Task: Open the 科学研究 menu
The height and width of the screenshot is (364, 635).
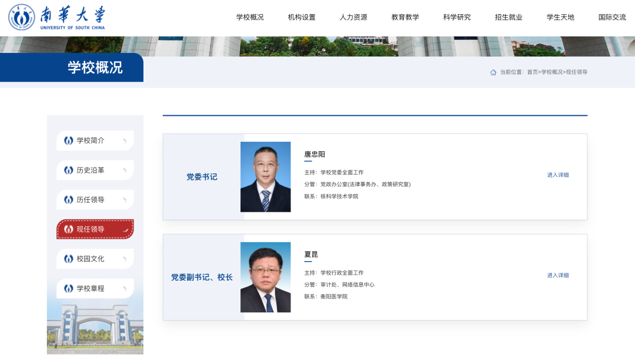Action: pos(456,17)
